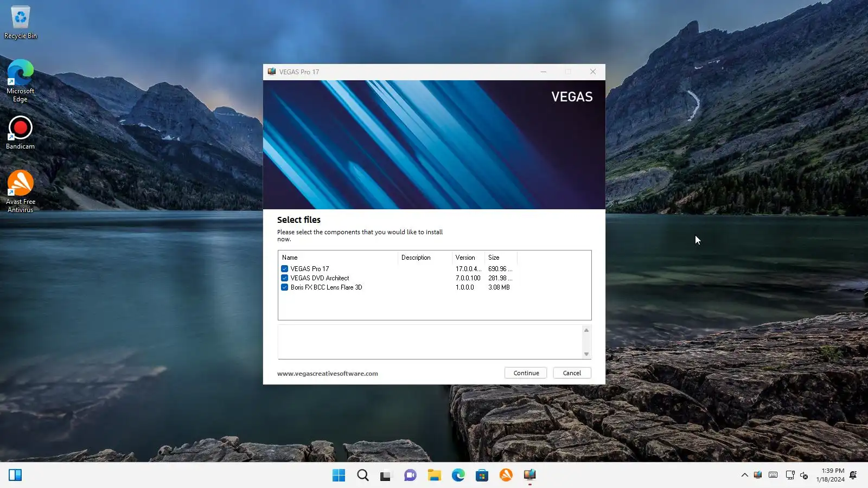This screenshot has height=488, width=868.
Task: Select the Boris FX BCC Lens Flare 3D name
Action: [x=326, y=287]
